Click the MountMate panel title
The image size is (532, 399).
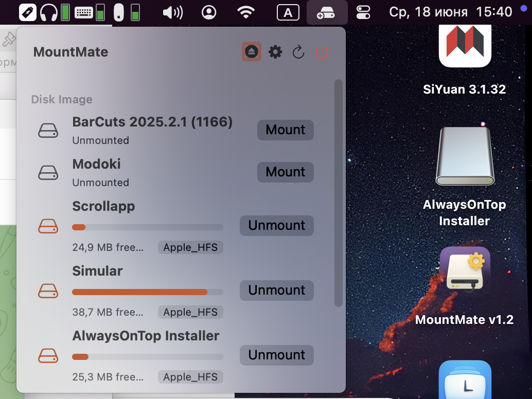click(70, 52)
